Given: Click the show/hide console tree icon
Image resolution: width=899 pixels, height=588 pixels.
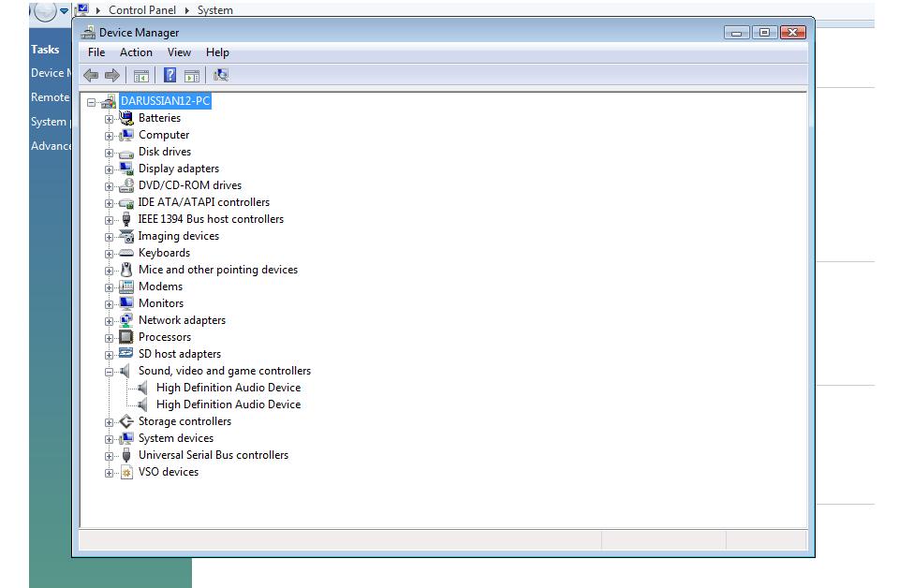Looking at the screenshot, I should [140, 76].
